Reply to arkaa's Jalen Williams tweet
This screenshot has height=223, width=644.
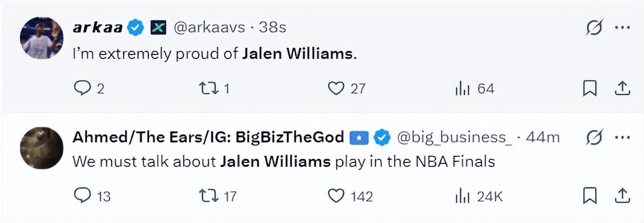[82, 89]
